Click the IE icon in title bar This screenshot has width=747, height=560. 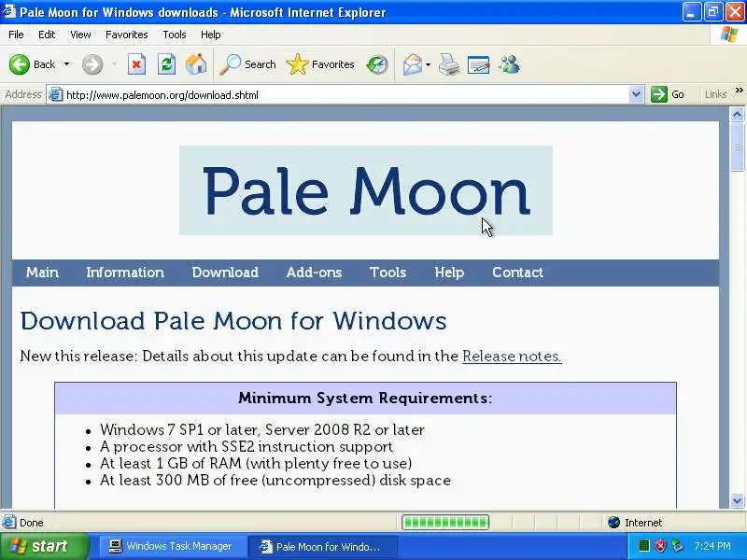click(x=8, y=11)
